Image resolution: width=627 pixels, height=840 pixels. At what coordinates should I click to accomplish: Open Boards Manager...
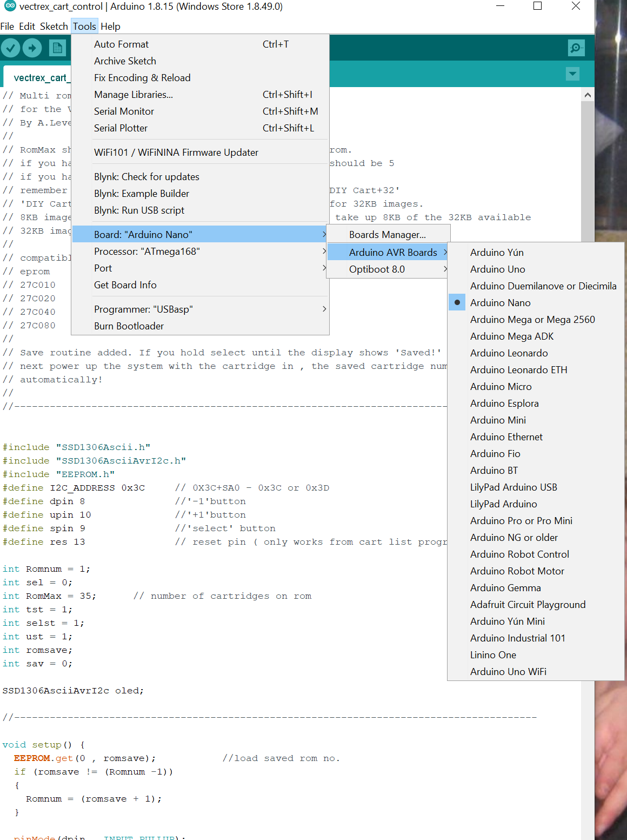[x=388, y=235]
